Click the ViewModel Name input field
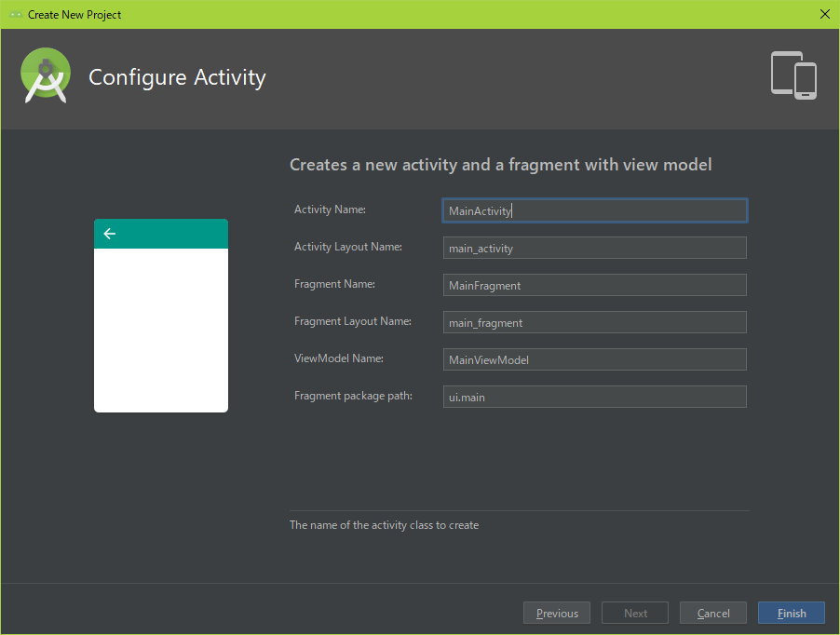The image size is (840, 635). pos(595,359)
